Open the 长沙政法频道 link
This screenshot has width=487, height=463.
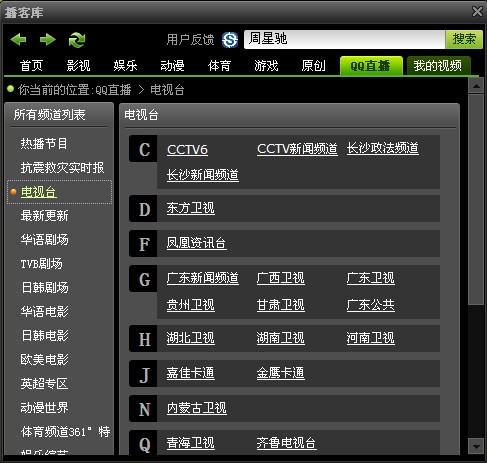[383, 148]
